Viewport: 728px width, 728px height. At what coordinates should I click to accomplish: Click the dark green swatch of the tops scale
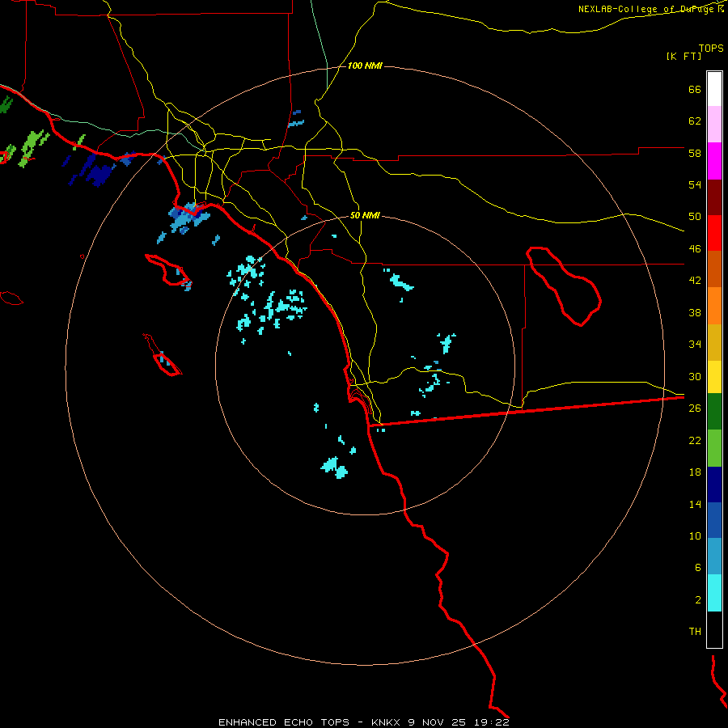click(x=714, y=412)
